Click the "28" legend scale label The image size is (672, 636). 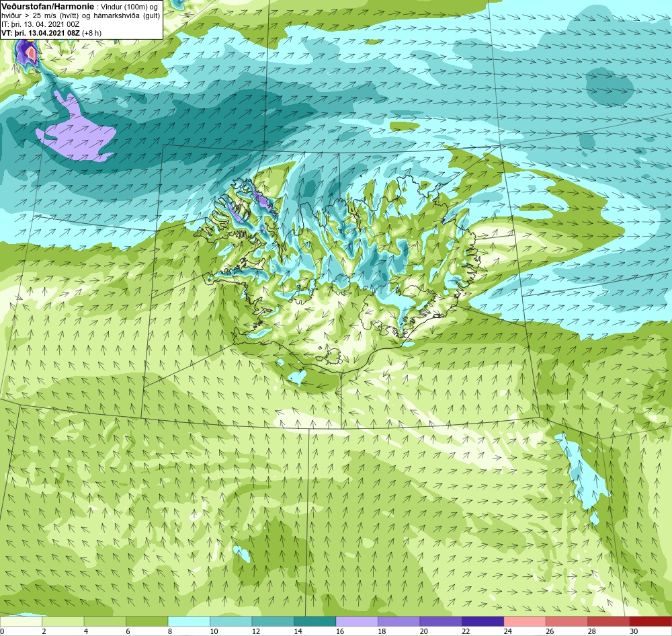click(592, 631)
